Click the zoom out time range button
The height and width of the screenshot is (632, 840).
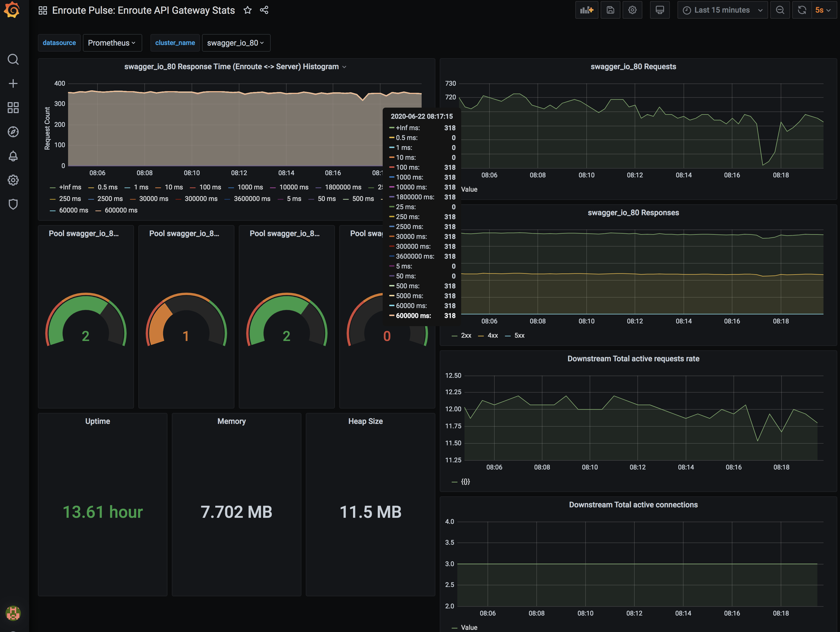click(780, 10)
